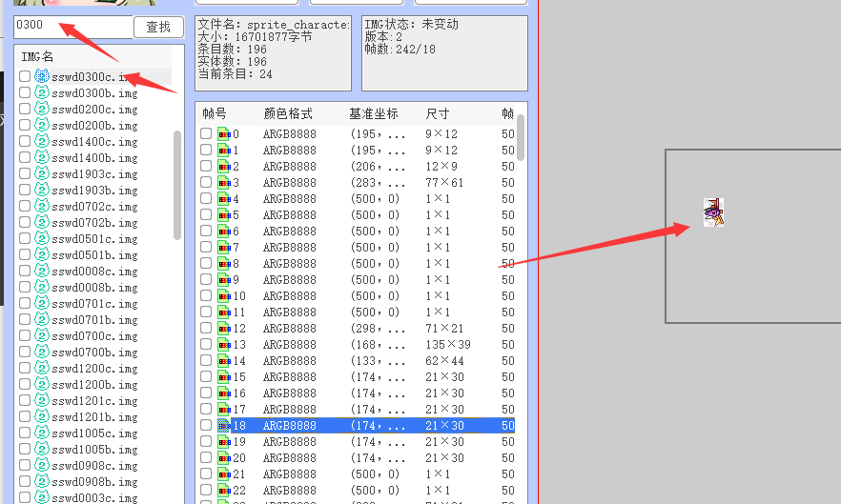The width and height of the screenshot is (841, 504).
Task: Click the icon of sswd0300c.img
Action: [41, 76]
